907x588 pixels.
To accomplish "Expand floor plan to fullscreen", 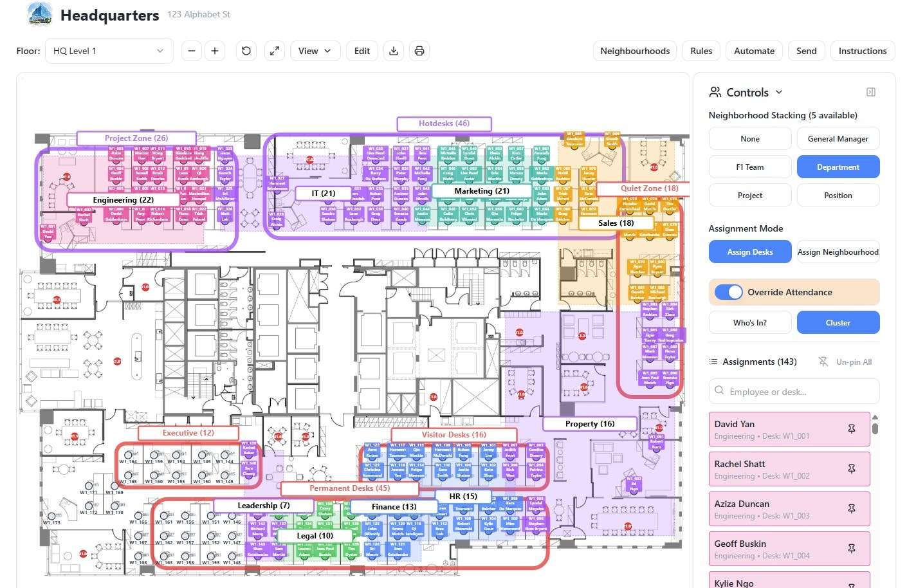I will (x=275, y=51).
